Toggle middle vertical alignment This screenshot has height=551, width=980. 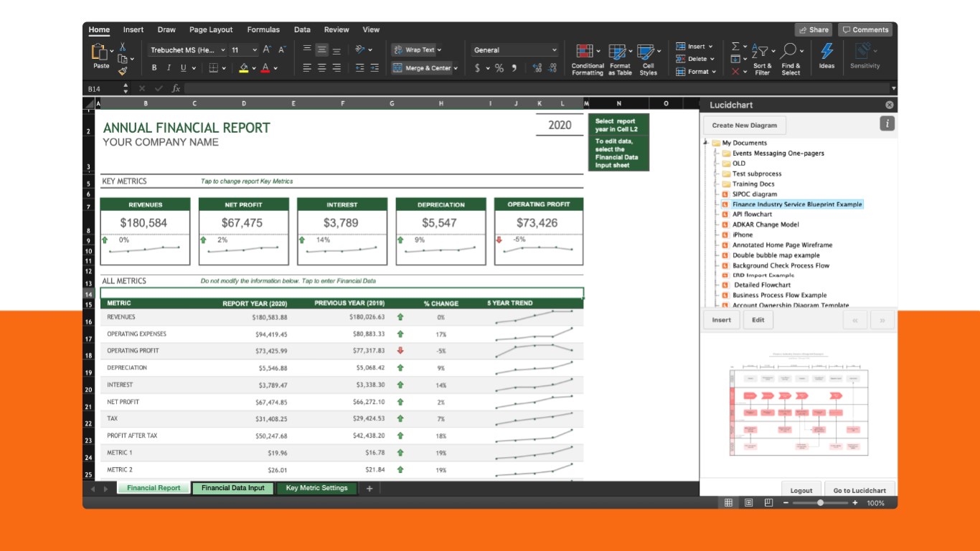pyautogui.click(x=321, y=50)
